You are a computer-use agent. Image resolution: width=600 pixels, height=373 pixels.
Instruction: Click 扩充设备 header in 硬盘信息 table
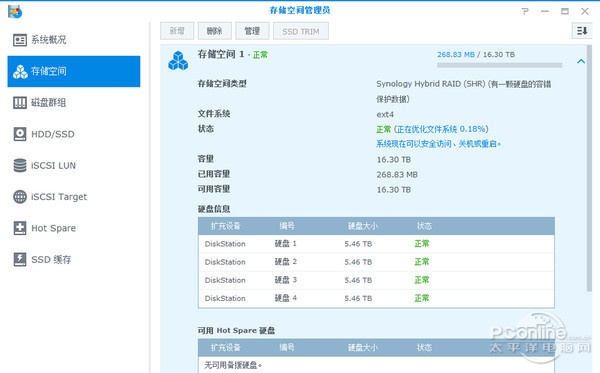[x=226, y=226]
